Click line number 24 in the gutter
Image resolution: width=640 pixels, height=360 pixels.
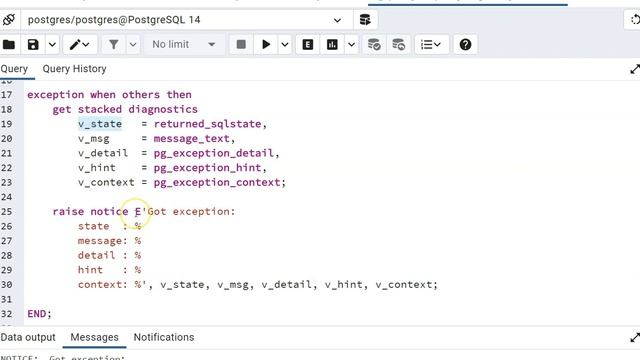click(7, 197)
